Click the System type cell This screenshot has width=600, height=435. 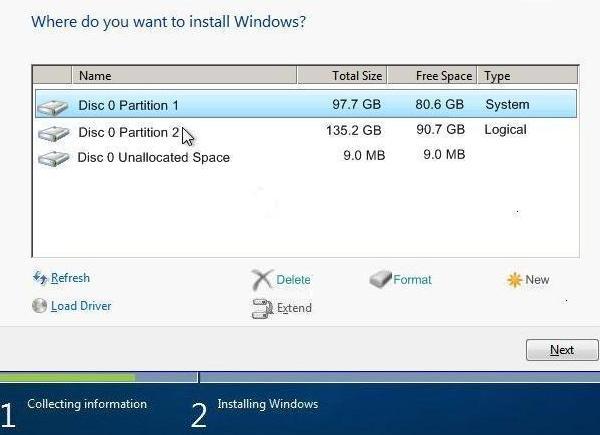pyautogui.click(x=507, y=104)
